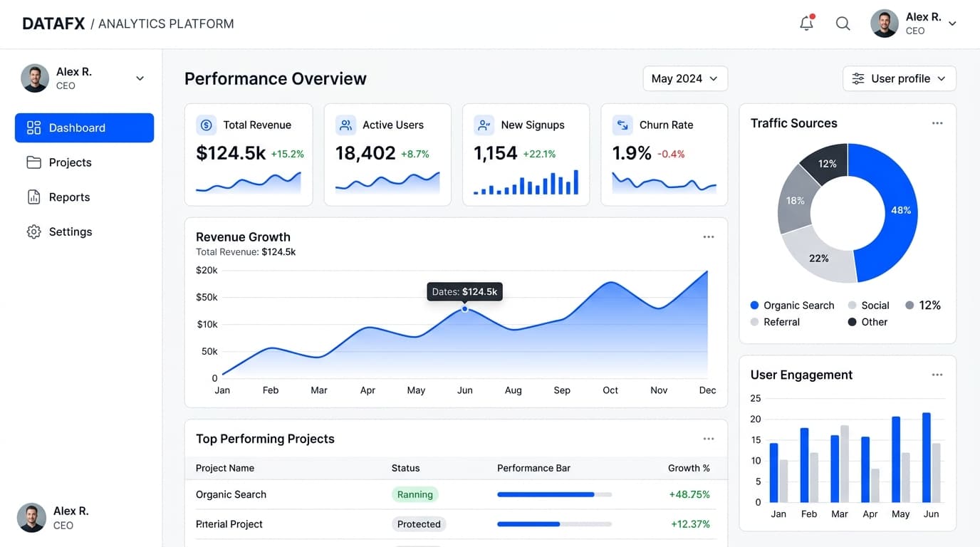Expand the User profile dropdown
The width and height of the screenshot is (980, 547).
(900, 78)
